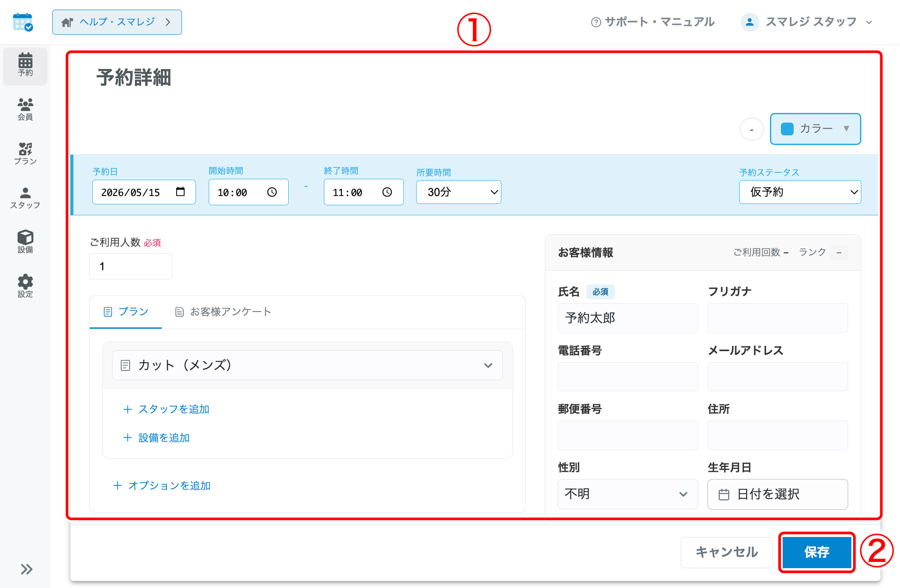Click the 電話番号 input field
900x588 pixels.
[628, 377]
